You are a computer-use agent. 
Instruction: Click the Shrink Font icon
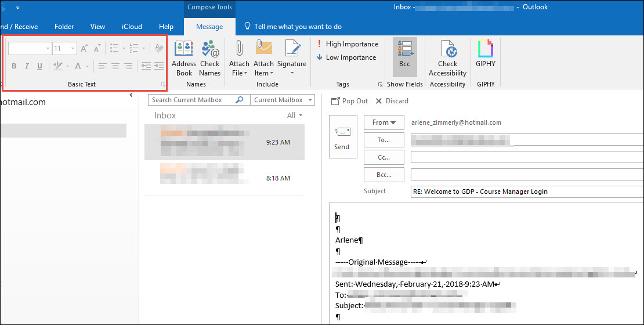[97, 49]
